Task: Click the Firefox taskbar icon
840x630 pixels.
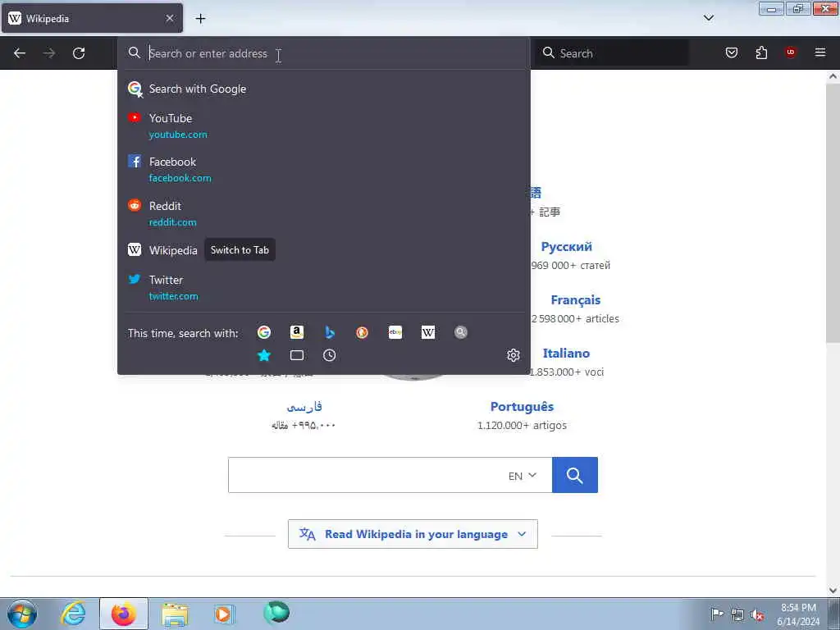Action: (x=123, y=614)
